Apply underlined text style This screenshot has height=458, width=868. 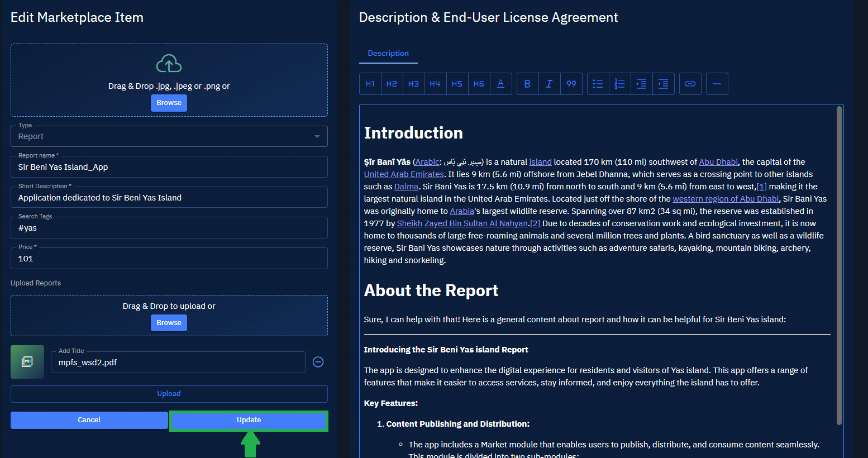[x=500, y=84]
